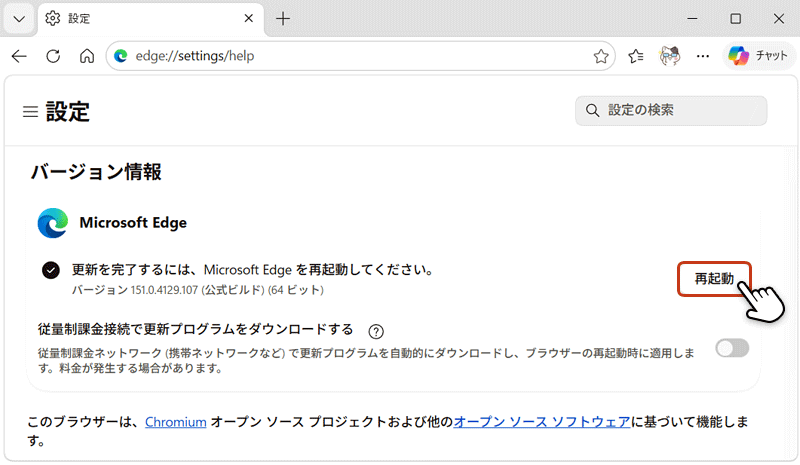The width and height of the screenshot is (800, 465).
Task: Close the browser window
Action: click(779, 19)
